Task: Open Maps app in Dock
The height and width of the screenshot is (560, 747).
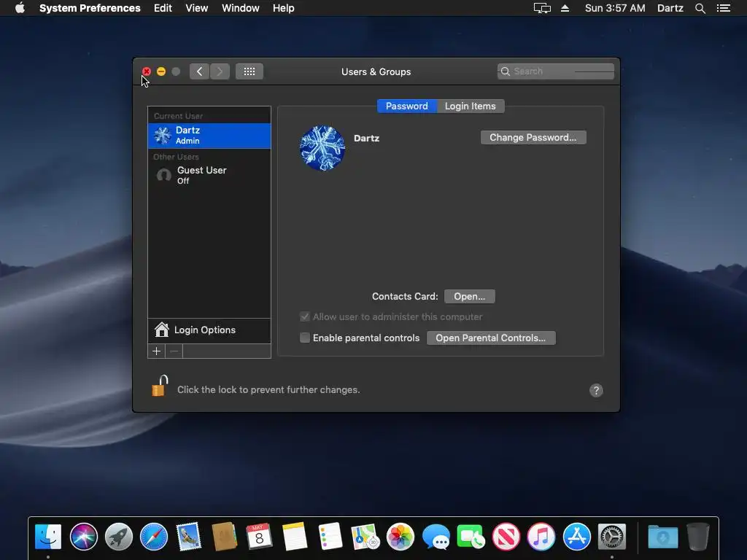Action: click(x=365, y=537)
